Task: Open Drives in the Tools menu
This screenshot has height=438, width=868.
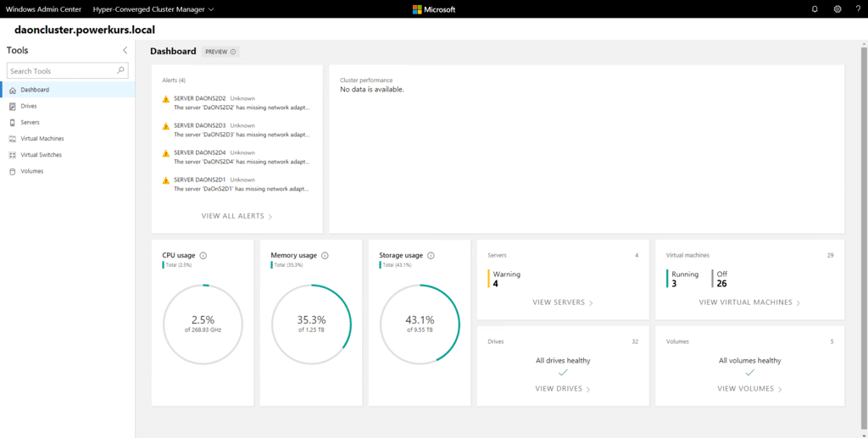Action: coord(29,106)
